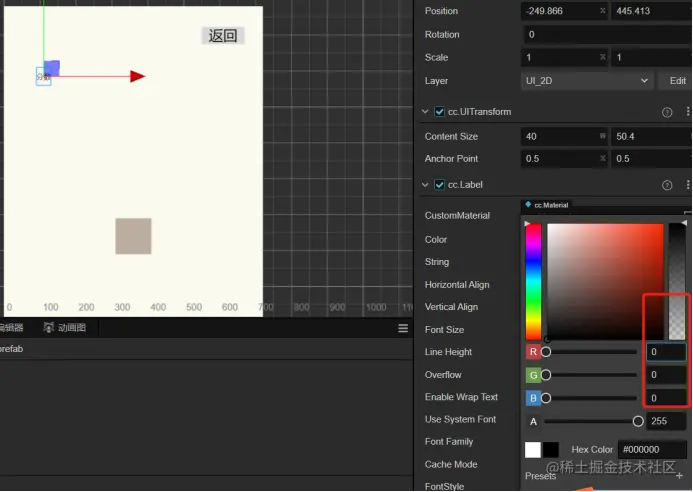Toggle the cc.UITransform enable checkbox

439,112
